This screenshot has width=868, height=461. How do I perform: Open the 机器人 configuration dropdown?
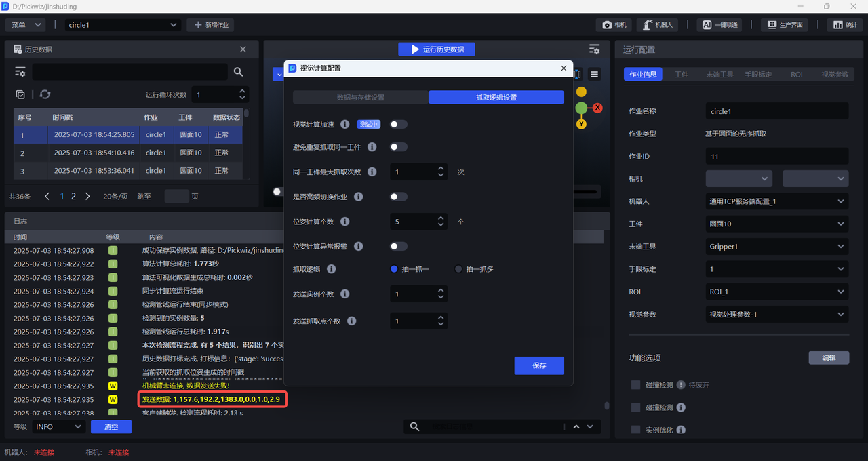click(776, 201)
